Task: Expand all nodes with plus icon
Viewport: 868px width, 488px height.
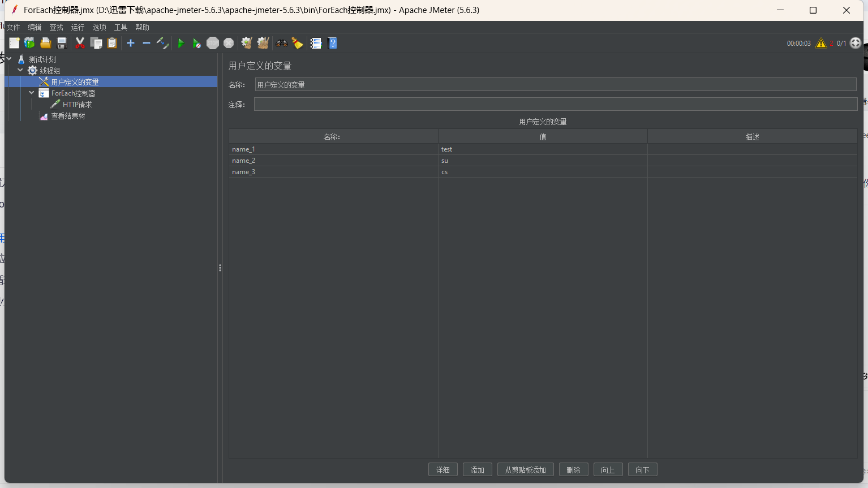Action: [131, 43]
